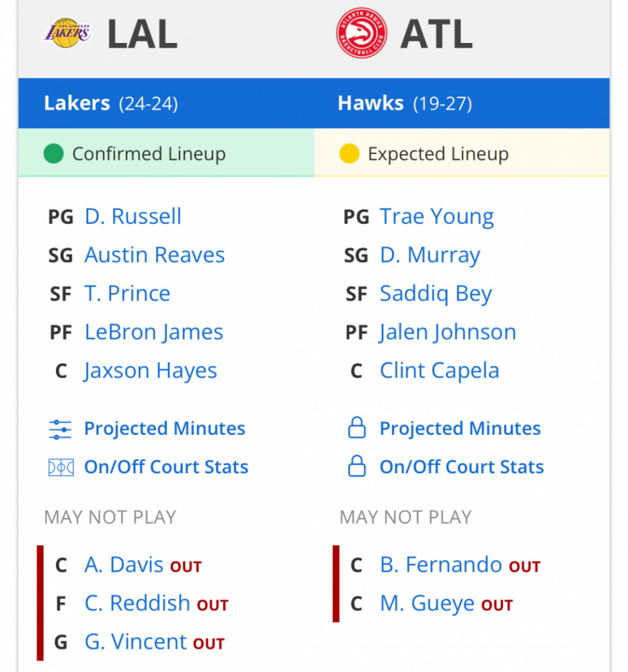Select the ATL team abbreviation header
Image resolution: width=628 pixels, height=672 pixels.
point(436,34)
